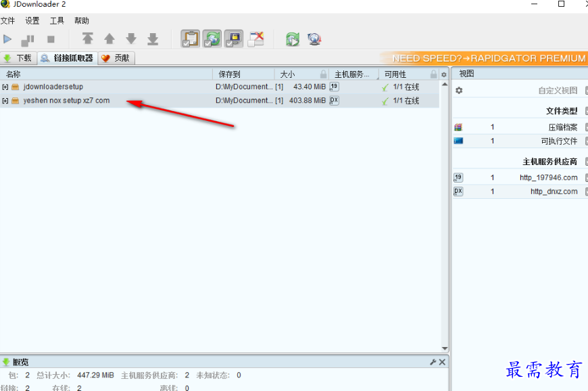Click lock icon in 大小 column header
588x391 pixels.
(323, 74)
